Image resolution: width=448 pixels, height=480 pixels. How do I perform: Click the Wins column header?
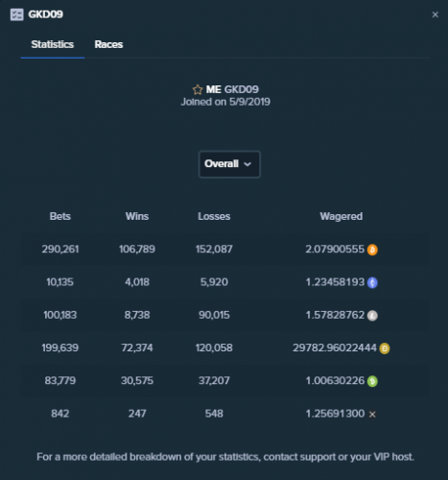tap(137, 216)
